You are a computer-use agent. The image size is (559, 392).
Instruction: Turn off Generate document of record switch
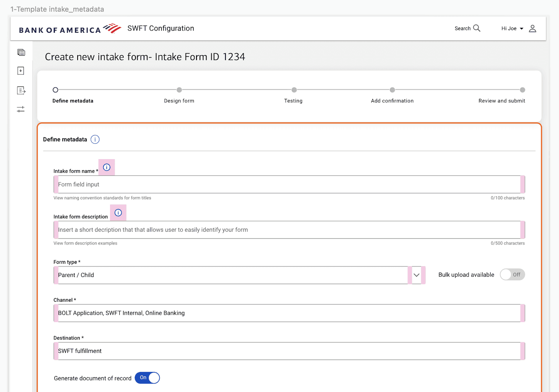click(147, 378)
